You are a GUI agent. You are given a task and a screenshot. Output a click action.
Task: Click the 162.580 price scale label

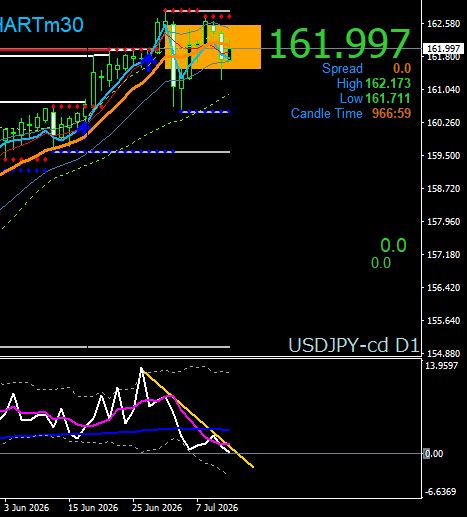[444, 24]
